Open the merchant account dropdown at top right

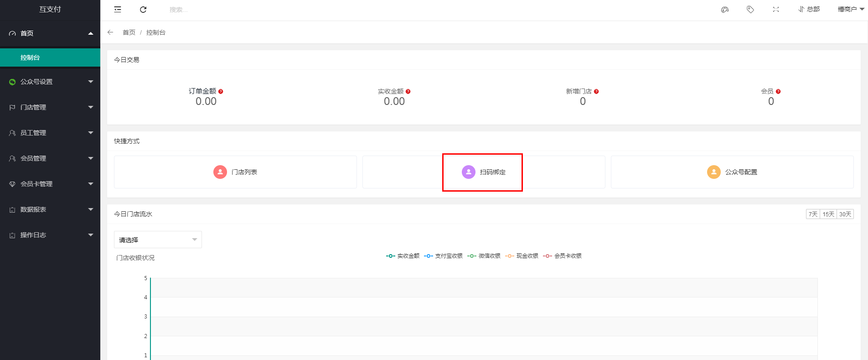click(851, 9)
